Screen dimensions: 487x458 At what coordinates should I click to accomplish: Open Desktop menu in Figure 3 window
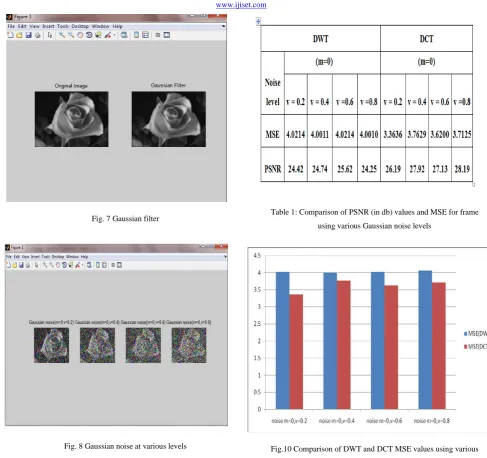click(80, 26)
